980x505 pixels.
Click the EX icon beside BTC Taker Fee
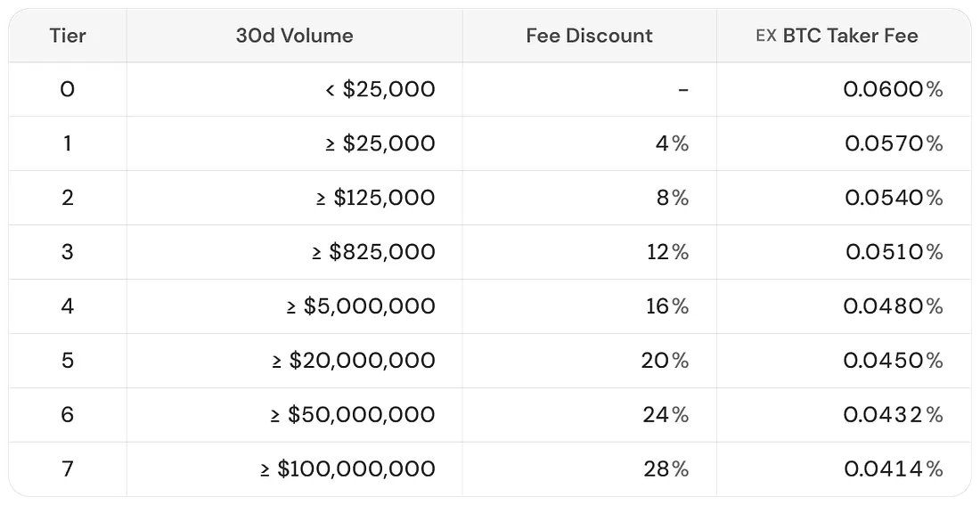tap(765, 37)
